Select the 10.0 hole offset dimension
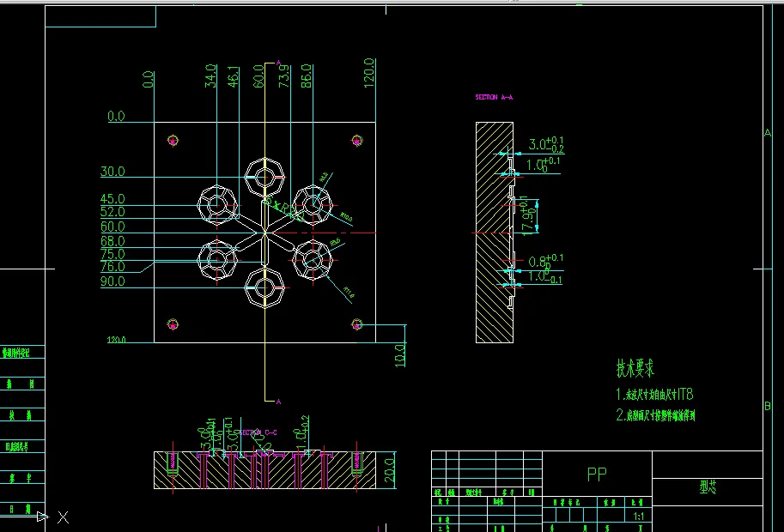This screenshot has width=784, height=532. 400,355
